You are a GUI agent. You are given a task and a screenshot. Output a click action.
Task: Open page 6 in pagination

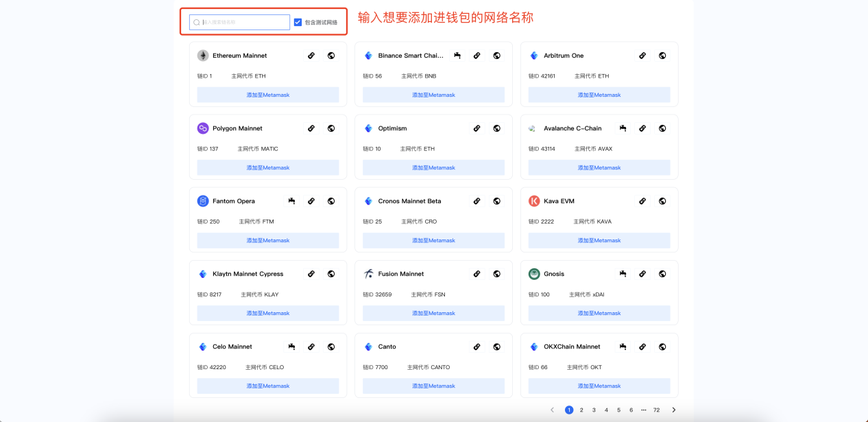pyautogui.click(x=631, y=410)
